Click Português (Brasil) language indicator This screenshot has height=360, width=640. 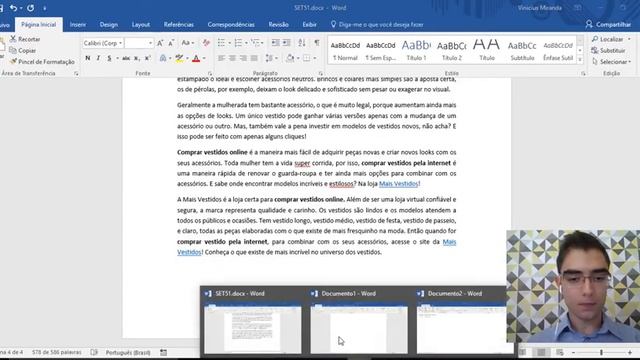click(128, 352)
